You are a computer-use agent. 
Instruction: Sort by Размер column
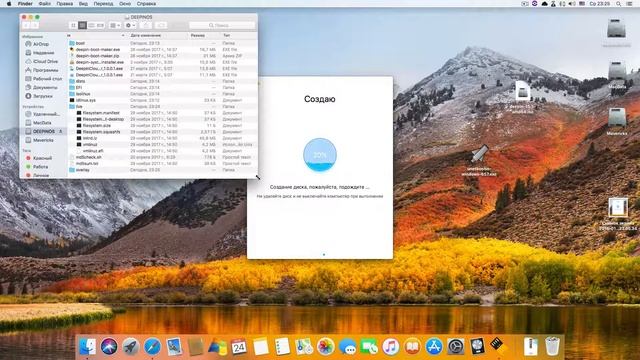click(x=198, y=36)
